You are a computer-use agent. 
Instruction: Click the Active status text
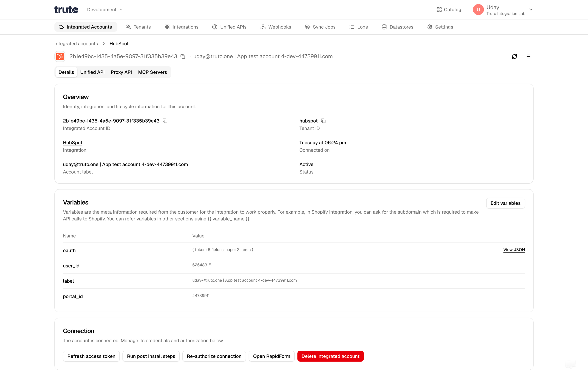(306, 164)
